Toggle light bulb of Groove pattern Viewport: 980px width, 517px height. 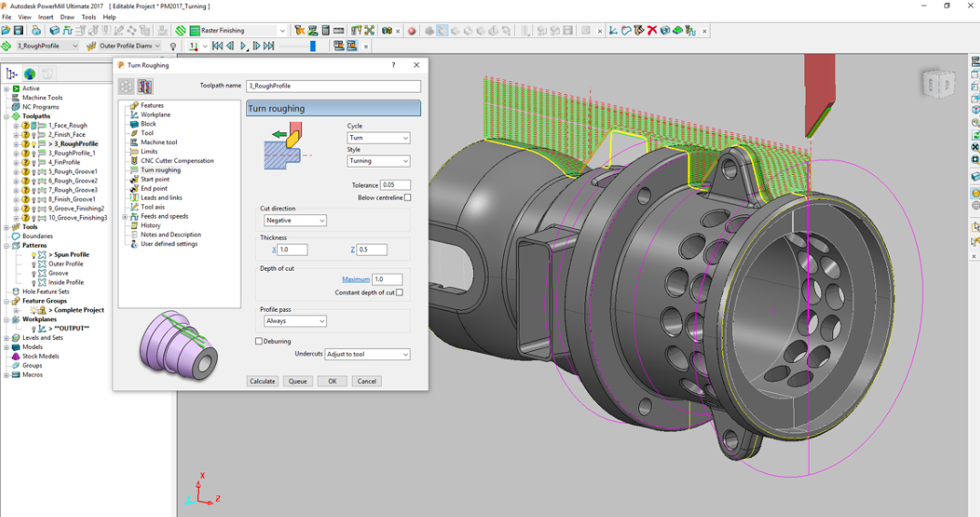click(34, 274)
